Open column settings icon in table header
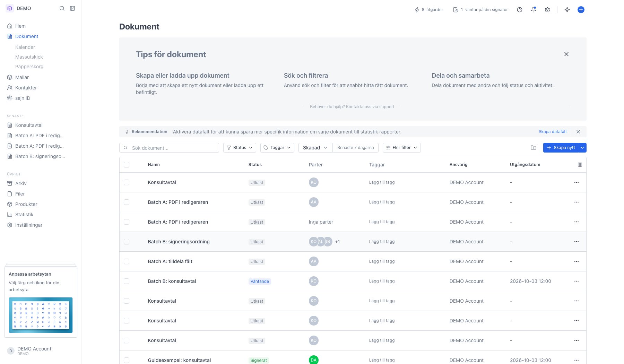 (x=580, y=165)
